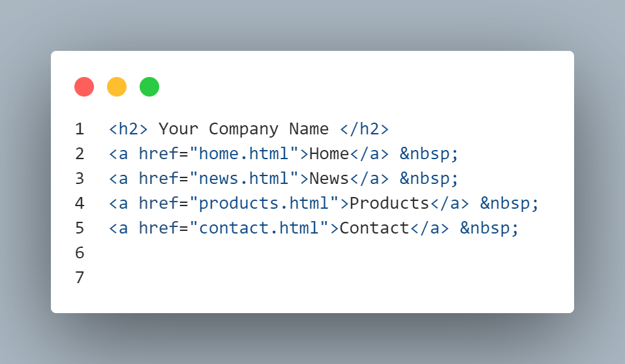Click the yellow minimize dot
This screenshot has width=625, height=364.
pos(117,87)
